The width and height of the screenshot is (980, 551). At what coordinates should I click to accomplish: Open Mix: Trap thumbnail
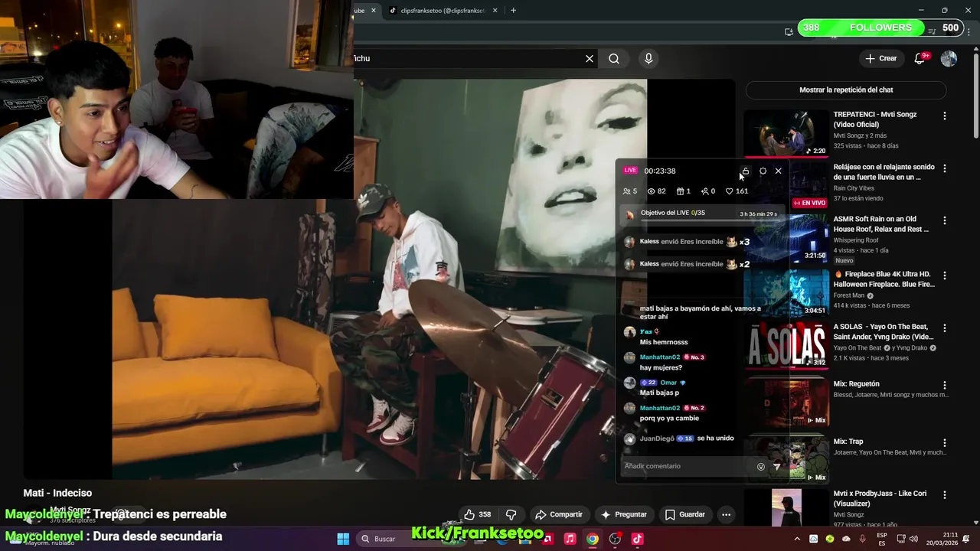click(786, 459)
